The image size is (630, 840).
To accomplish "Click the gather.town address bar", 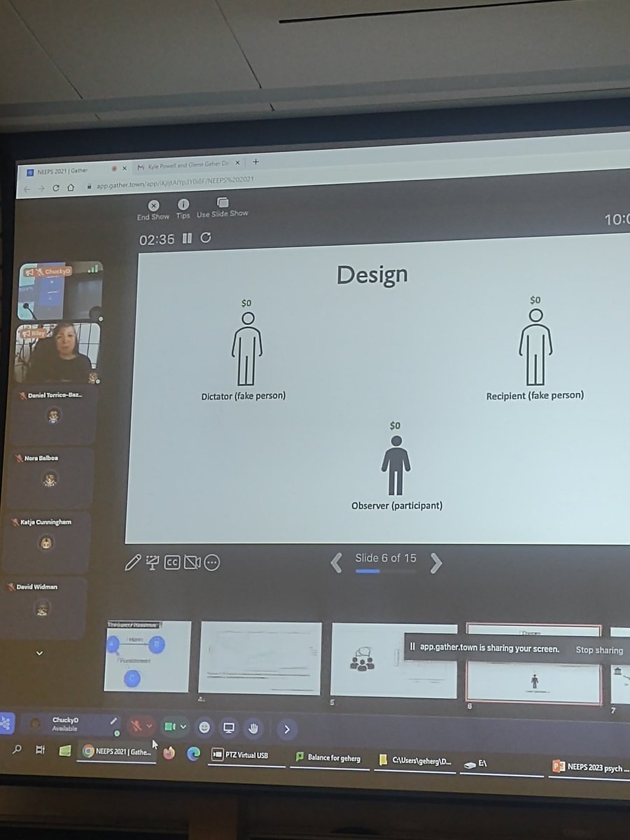I will tap(175, 183).
